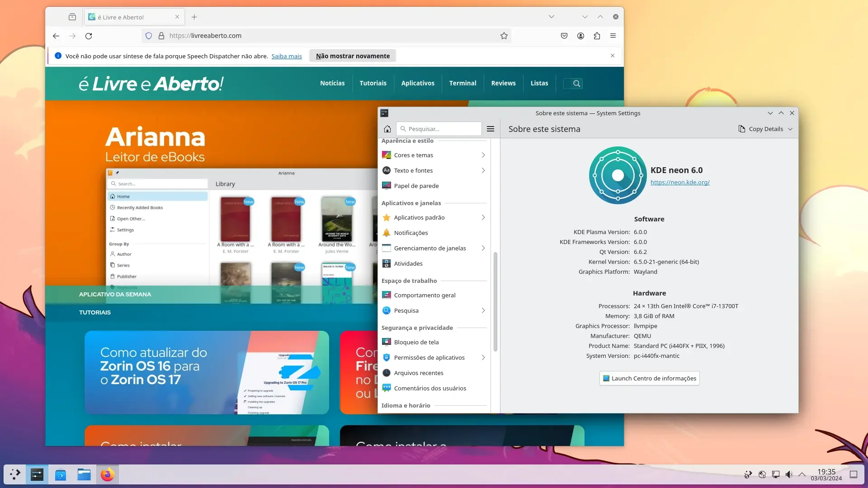The width and height of the screenshot is (868, 488).
Task: Expand the Cores e temas chevron
Action: (483, 155)
